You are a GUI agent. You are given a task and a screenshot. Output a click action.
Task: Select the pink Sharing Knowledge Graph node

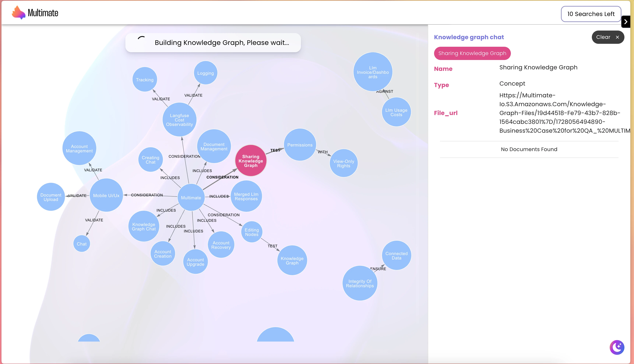point(251,161)
